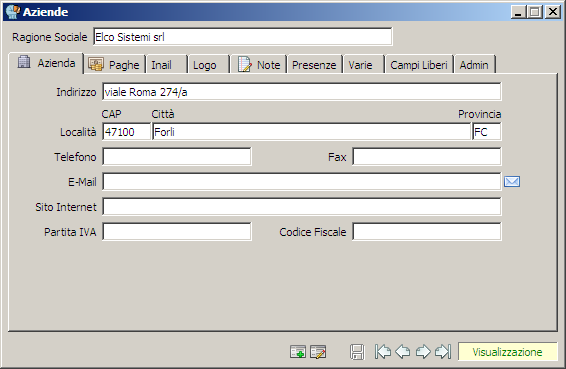Click the Partita IVA input field

(177, 232)
